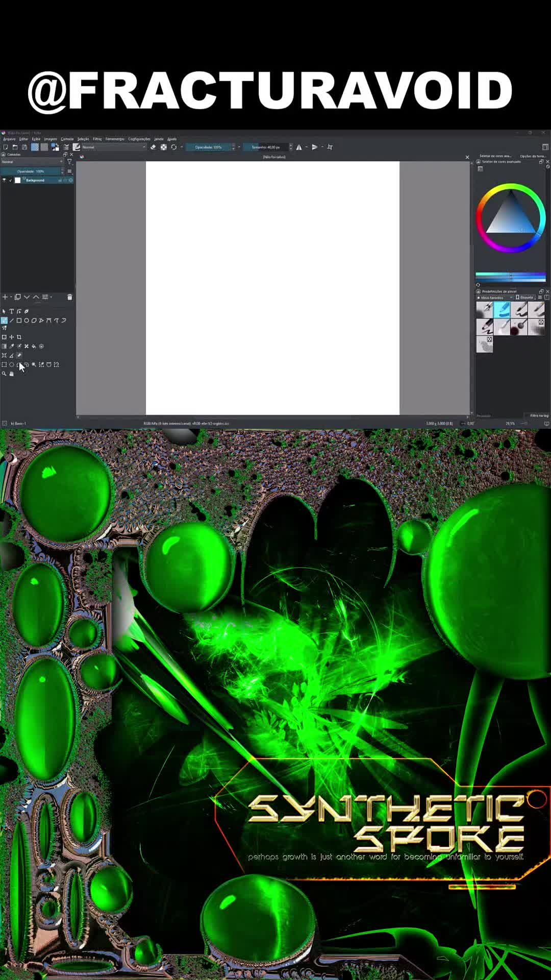
Task: Select the Rectangle shape tool
Action: (x=19, y=321)
